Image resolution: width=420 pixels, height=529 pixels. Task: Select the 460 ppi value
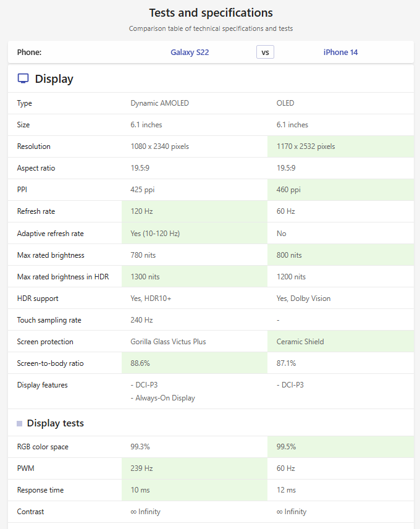pos(288,190)
